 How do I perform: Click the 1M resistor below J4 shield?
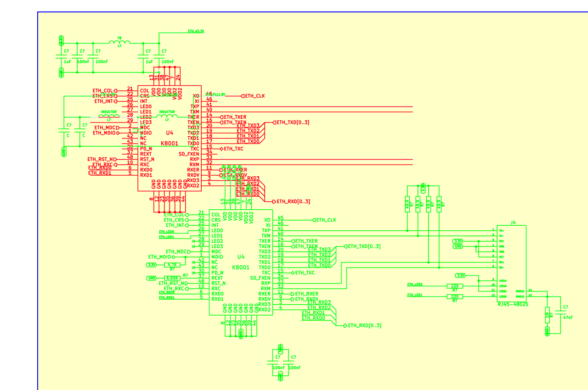click(547, 315)
